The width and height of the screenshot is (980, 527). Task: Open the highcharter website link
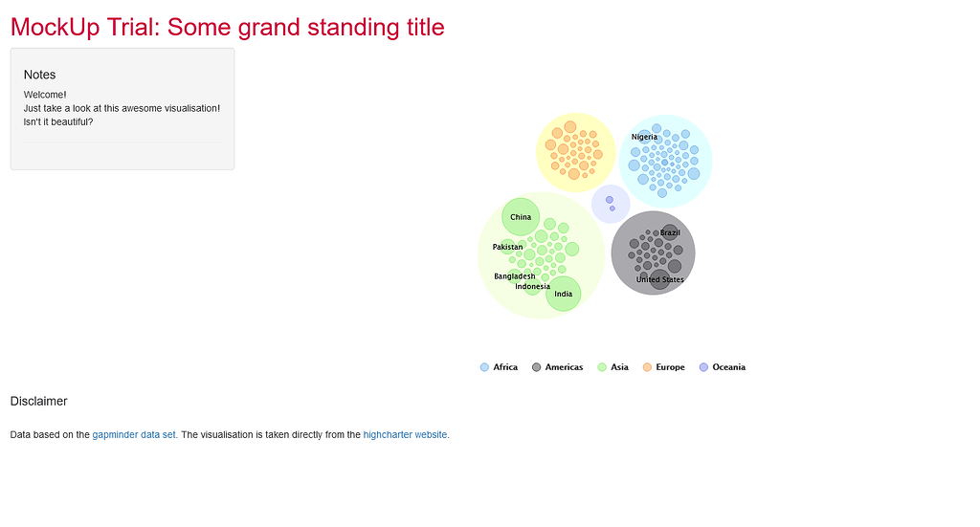pyautogui.click(x=405, y=434)
